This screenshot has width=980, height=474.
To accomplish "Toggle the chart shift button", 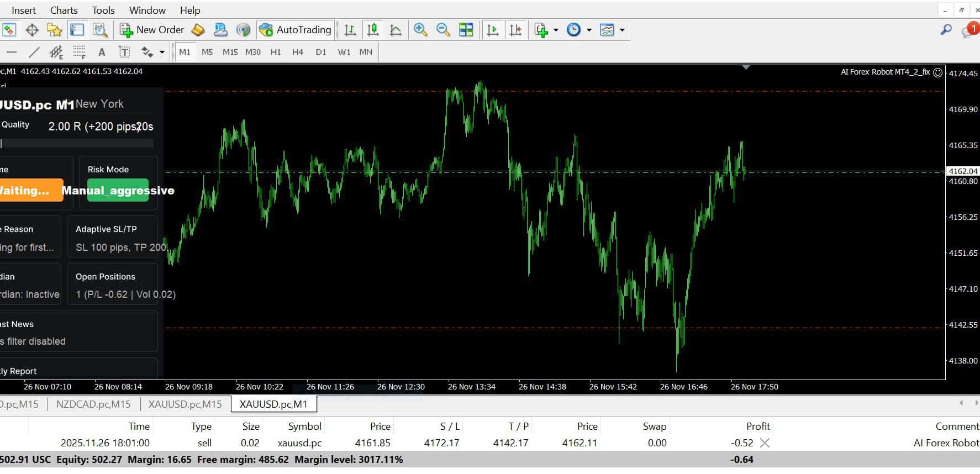I will pyautogui.click(x=515, y=30).
